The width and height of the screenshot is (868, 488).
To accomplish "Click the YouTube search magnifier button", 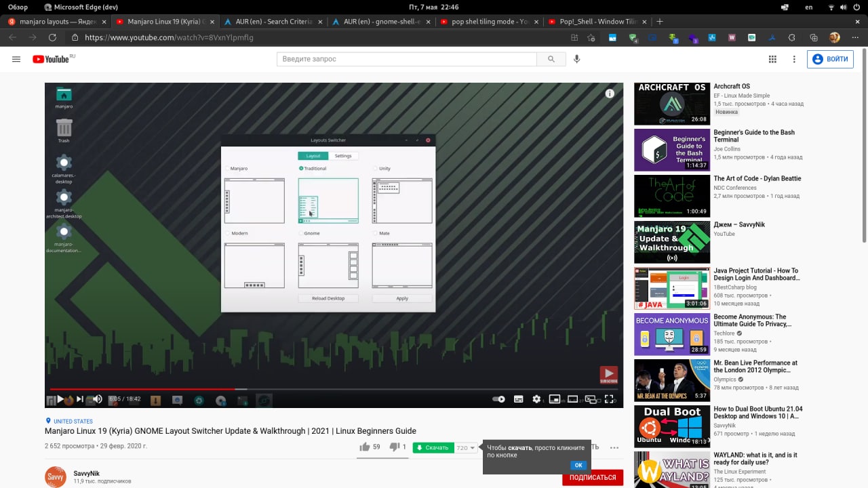I will 551,59.
